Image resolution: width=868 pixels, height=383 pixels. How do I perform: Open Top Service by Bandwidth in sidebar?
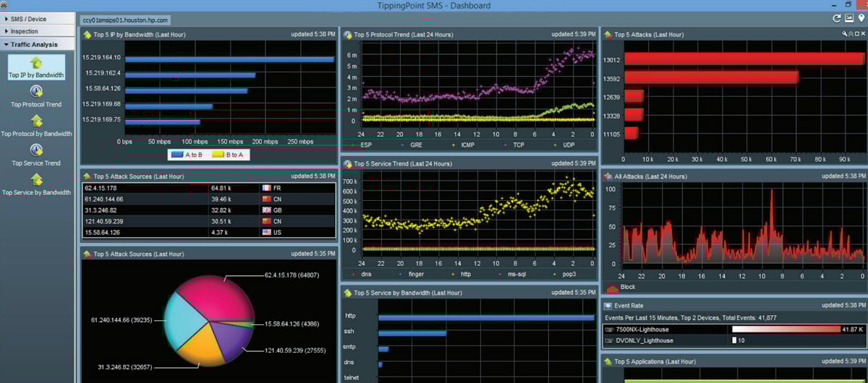[x=36, y=179]
